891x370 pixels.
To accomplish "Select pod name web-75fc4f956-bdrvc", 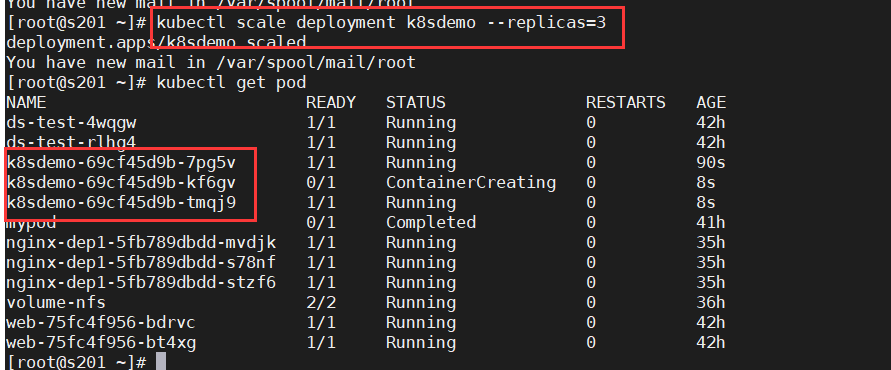I will tap(101, 323).
